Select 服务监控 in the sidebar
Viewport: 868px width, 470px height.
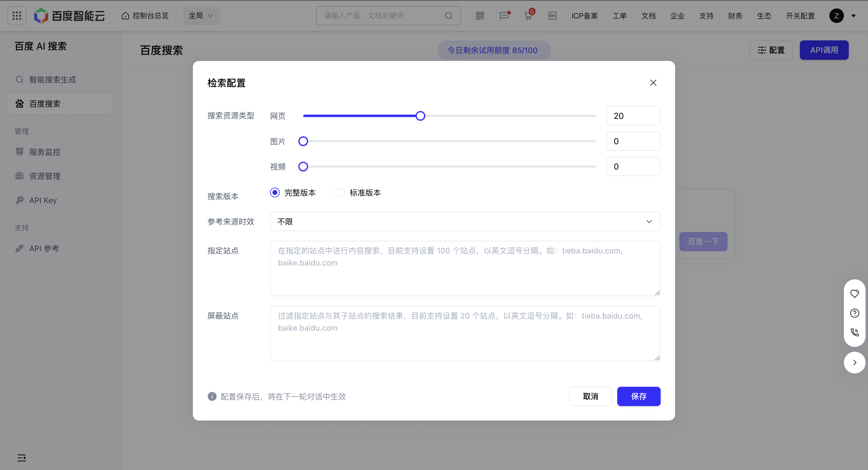pyautogui.click(x=45, y=152)
